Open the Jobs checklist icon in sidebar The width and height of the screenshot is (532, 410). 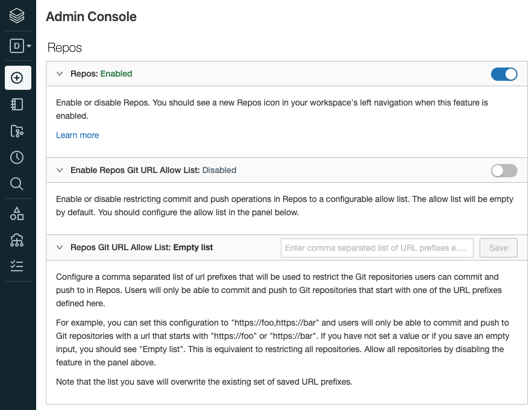tap(17, 266)
